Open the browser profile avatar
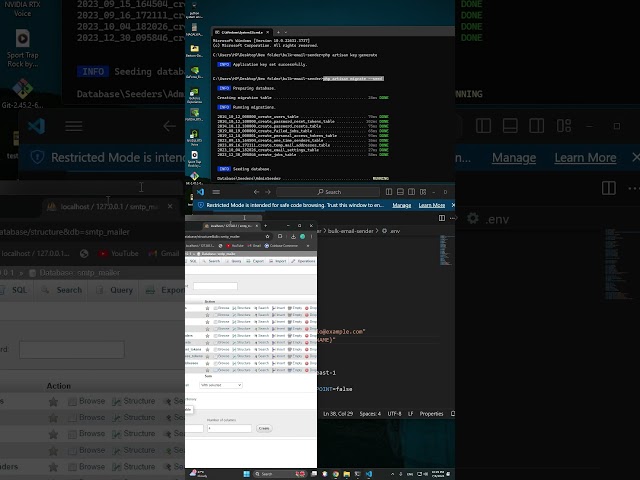The height and width of the screenshot is (480, 640). coord(302,236)
